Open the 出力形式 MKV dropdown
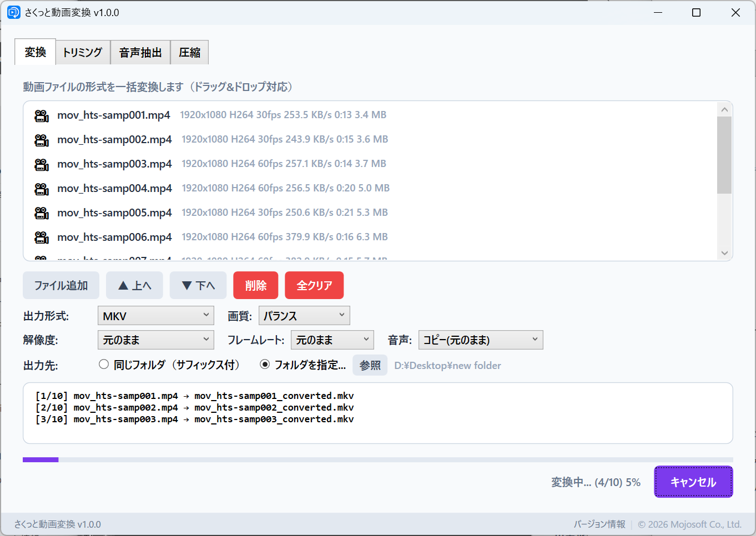Screen dimensions: 756x536 155,316
